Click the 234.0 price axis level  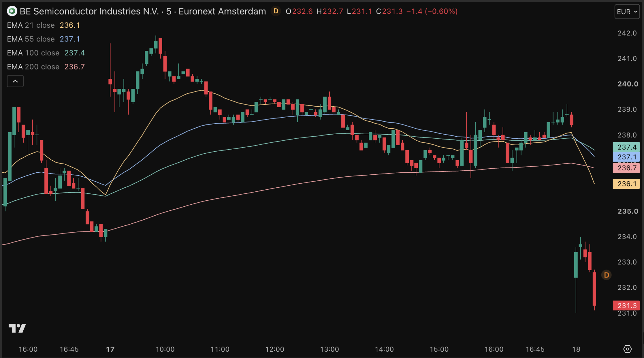click(627, 236)
